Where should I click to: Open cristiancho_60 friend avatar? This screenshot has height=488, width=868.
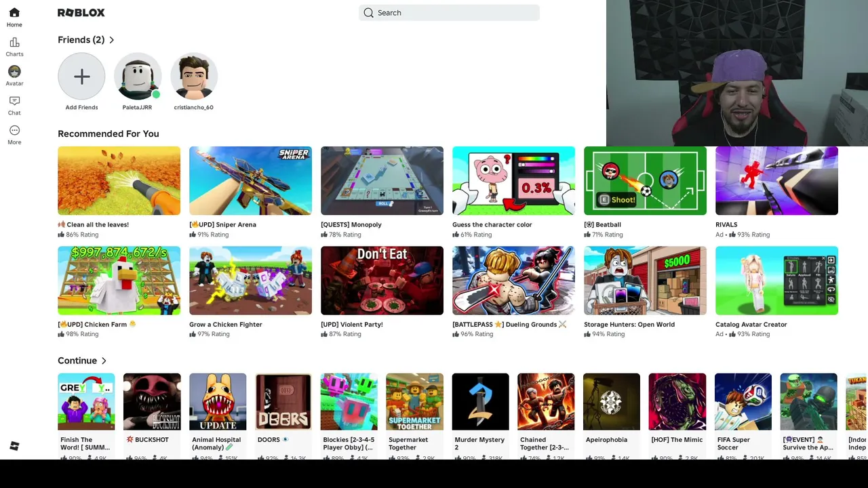pyautogui.click(x=193, y=76)
